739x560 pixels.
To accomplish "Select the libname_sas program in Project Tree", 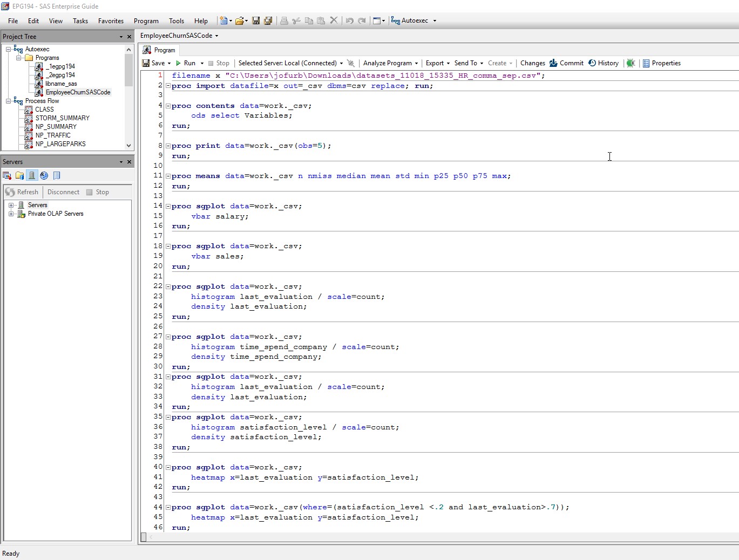I will pos(60,84).
